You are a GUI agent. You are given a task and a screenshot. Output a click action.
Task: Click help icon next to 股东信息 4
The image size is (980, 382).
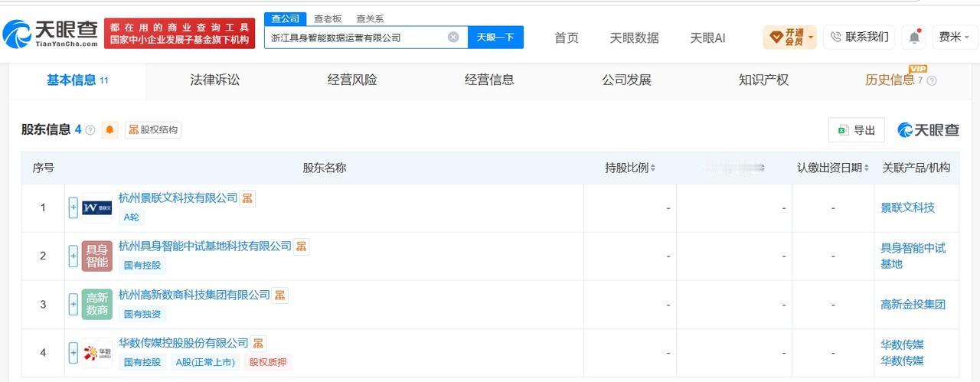pos(90,130)
